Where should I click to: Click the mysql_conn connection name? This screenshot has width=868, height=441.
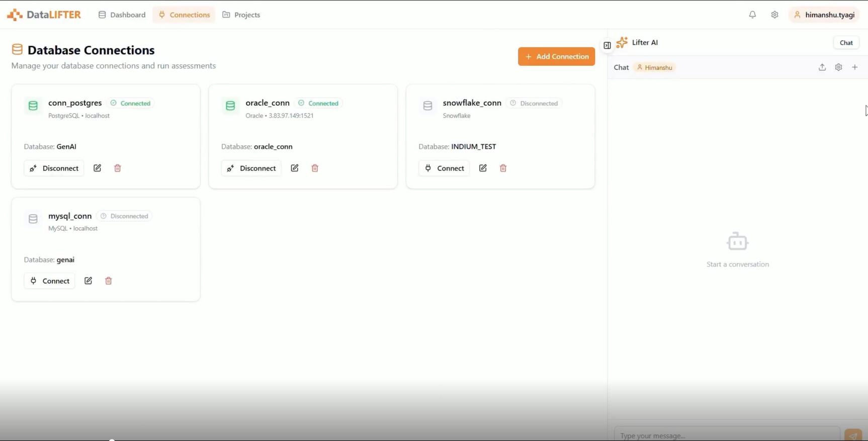click(x=70, y=216)
